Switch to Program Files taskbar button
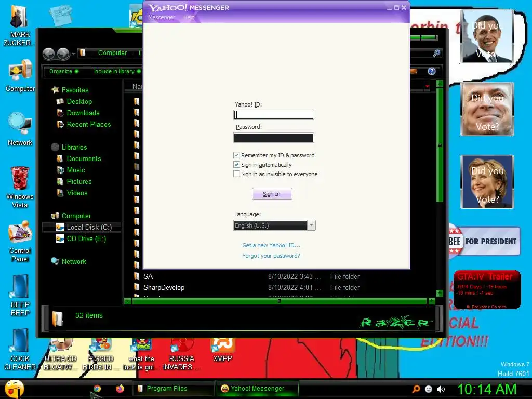The height and width of the screenshot is (399, 532). click(173, 389)
